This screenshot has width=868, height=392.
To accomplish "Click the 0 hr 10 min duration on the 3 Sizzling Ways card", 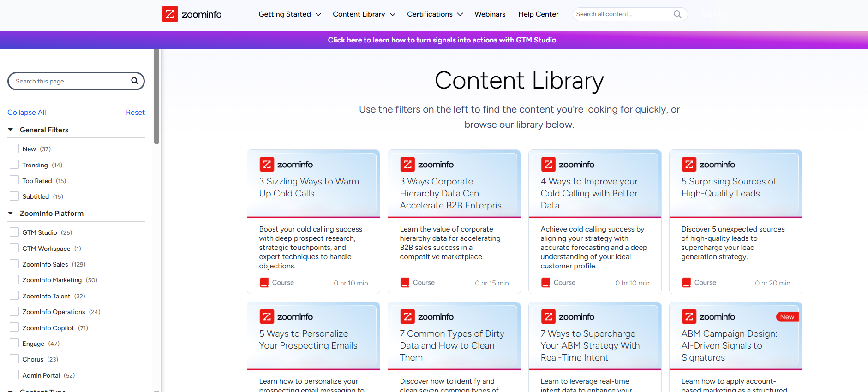I will (x=351, y=283).
